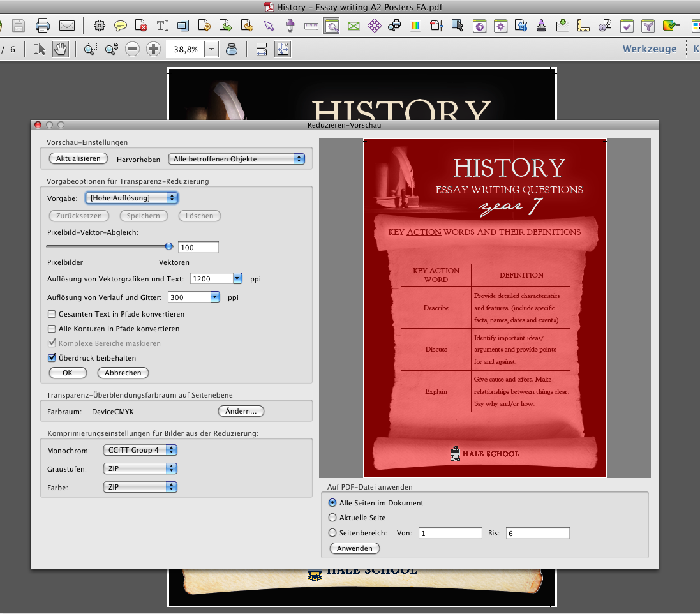This screenshot has width=700, height=614.
Task: Click the zoom out minus button
Action: (x=132, y=49)
